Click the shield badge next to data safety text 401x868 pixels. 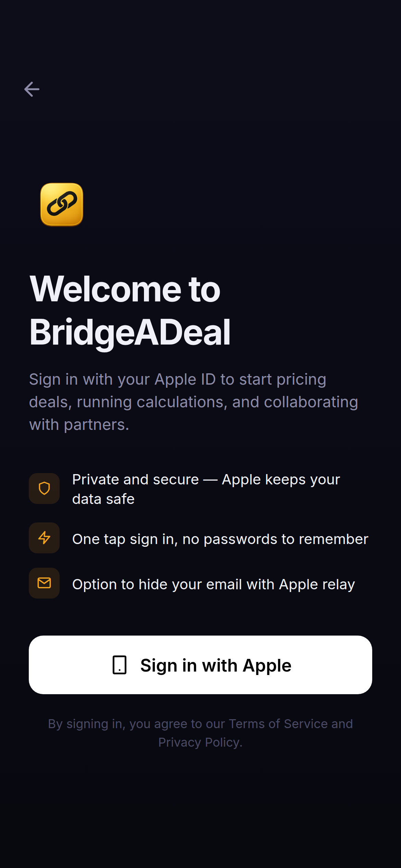44,489
